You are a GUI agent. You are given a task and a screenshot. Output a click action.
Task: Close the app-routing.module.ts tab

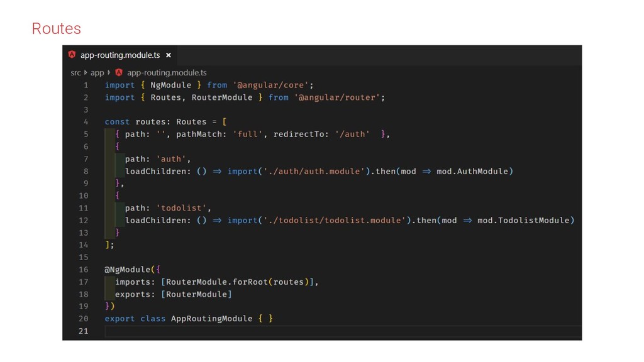(x=169, y=55)
